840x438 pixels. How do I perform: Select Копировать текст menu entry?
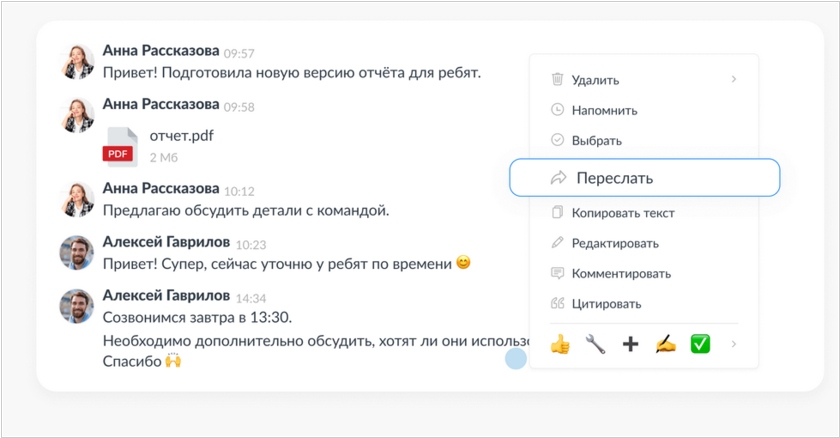point(622,213)
